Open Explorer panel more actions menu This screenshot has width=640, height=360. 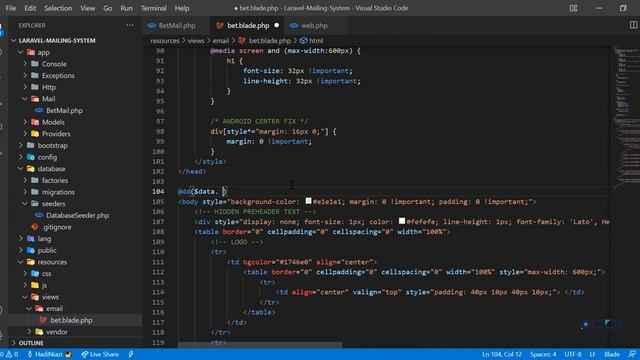click(x=130, y=25)
